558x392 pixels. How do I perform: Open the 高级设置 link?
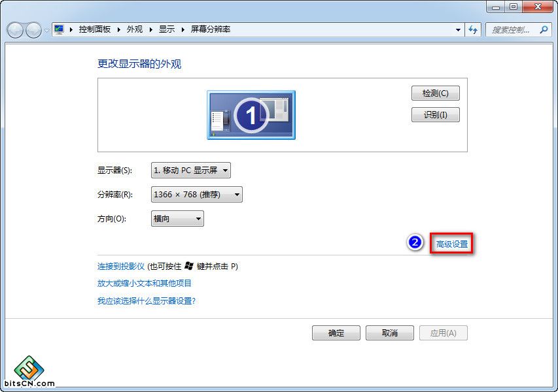pos(451,244)
